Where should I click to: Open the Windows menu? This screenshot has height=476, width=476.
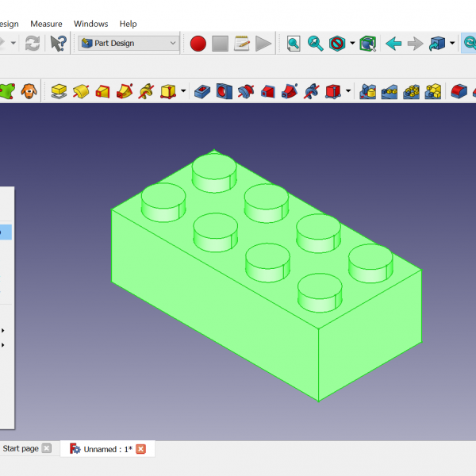(x=90, y=24)
